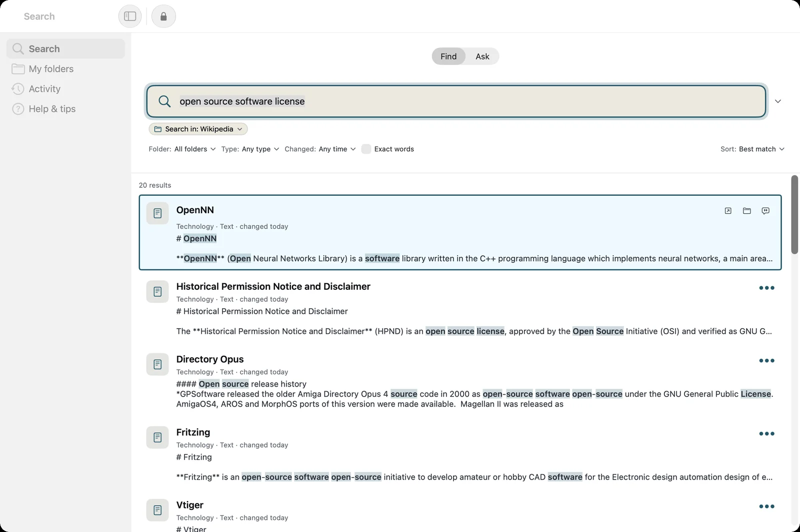Click the Fritzing document icon
The width and height of the screenshot is (800, 532).
click(x=157, y=437)
